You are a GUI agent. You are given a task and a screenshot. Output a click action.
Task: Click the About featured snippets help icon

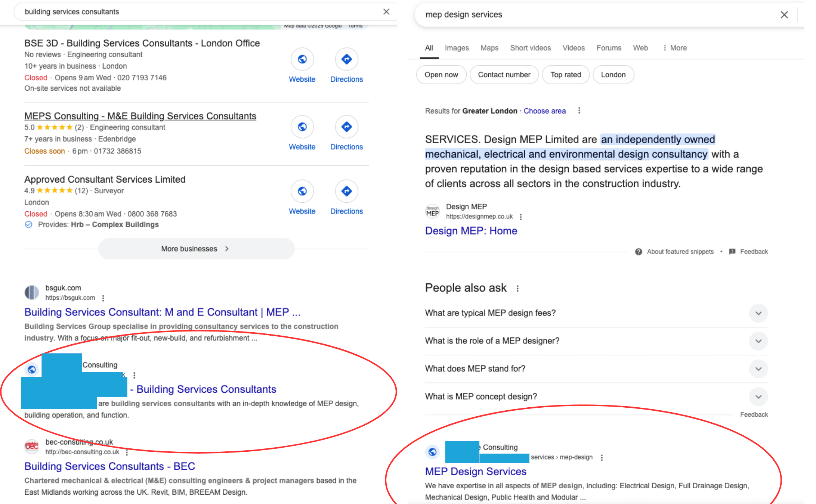[639, 252]
